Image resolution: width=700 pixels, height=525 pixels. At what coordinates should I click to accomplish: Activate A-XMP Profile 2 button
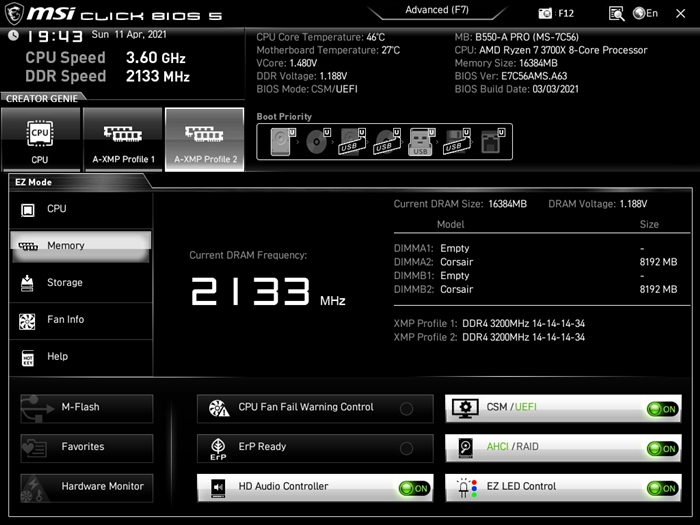pos(204,139)
